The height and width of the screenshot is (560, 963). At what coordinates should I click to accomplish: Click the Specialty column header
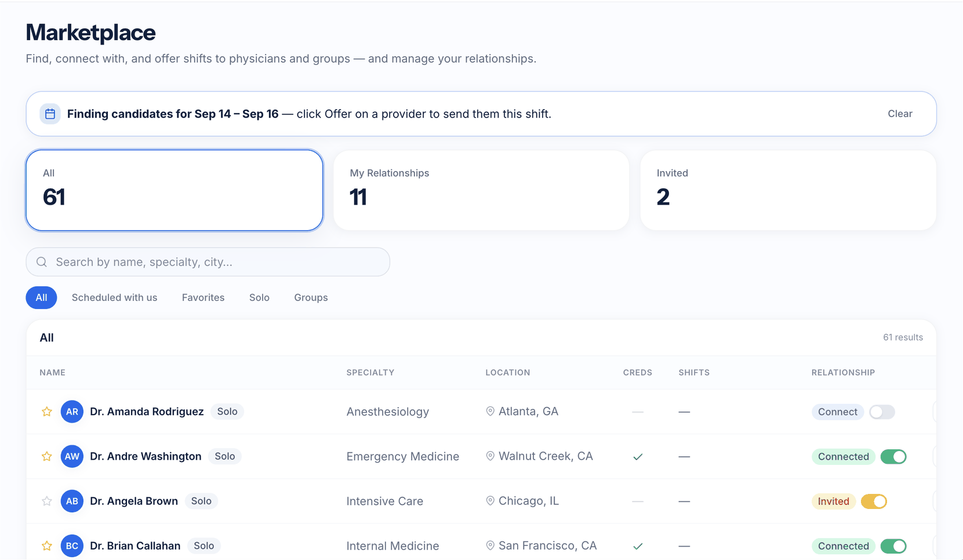(x=370, y=373)
